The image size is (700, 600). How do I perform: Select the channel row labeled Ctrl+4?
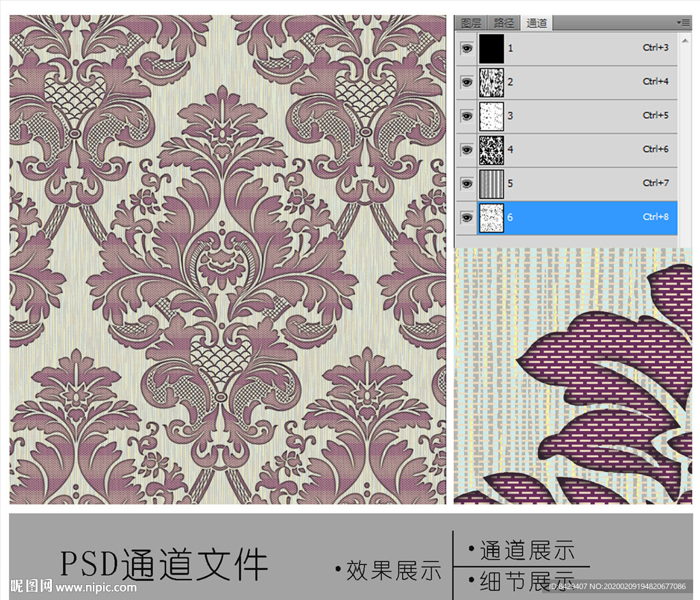(x=567, y=82)
